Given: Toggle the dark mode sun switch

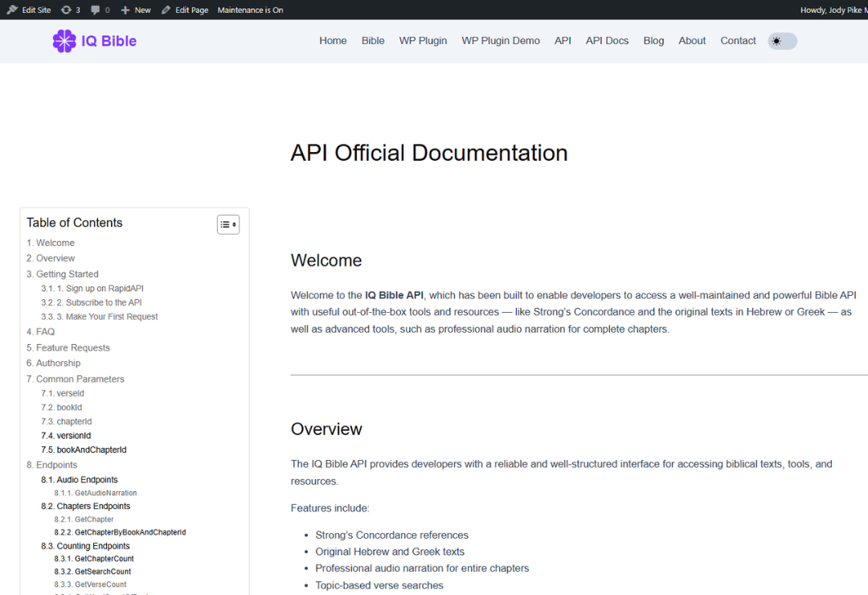Looking at the screenshot, I should click(782, 41).
